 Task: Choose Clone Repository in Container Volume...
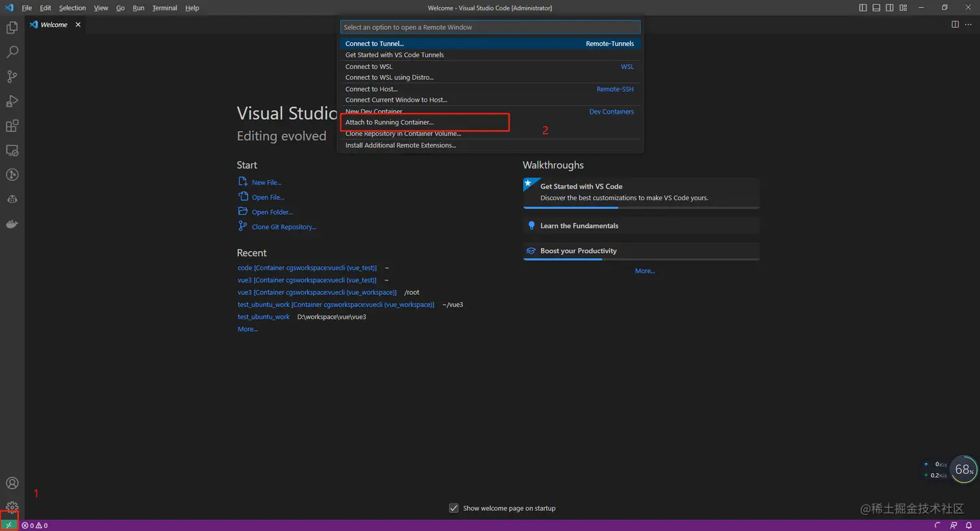[490, 134]
